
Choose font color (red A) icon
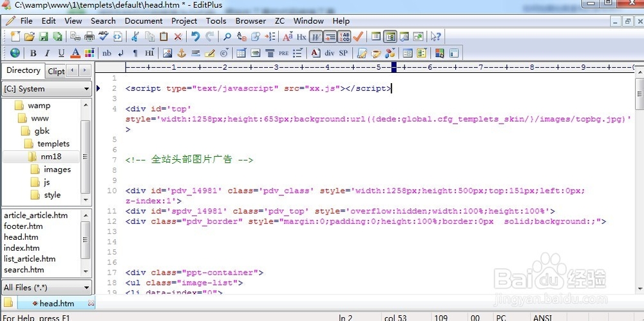tap(75, 53)
